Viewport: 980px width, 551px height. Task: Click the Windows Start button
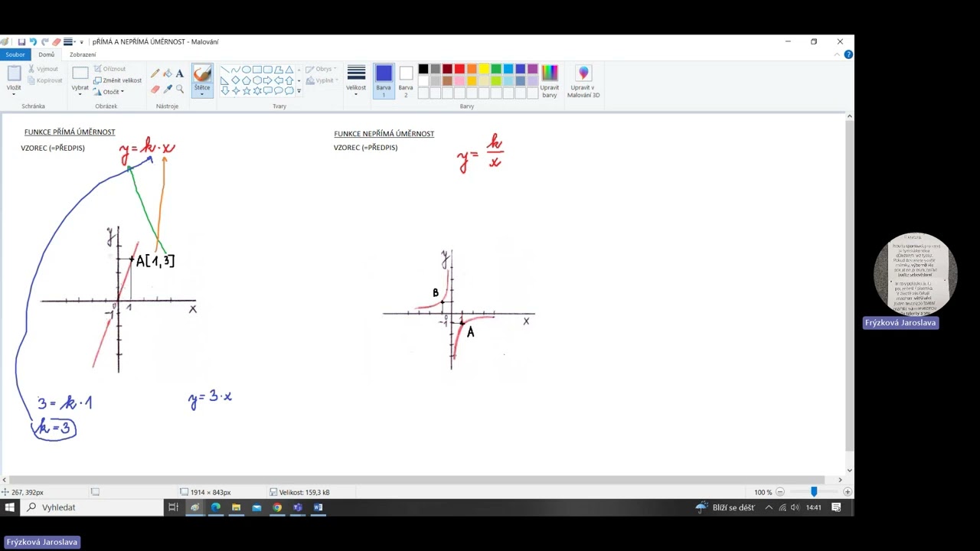pos(10,507)
